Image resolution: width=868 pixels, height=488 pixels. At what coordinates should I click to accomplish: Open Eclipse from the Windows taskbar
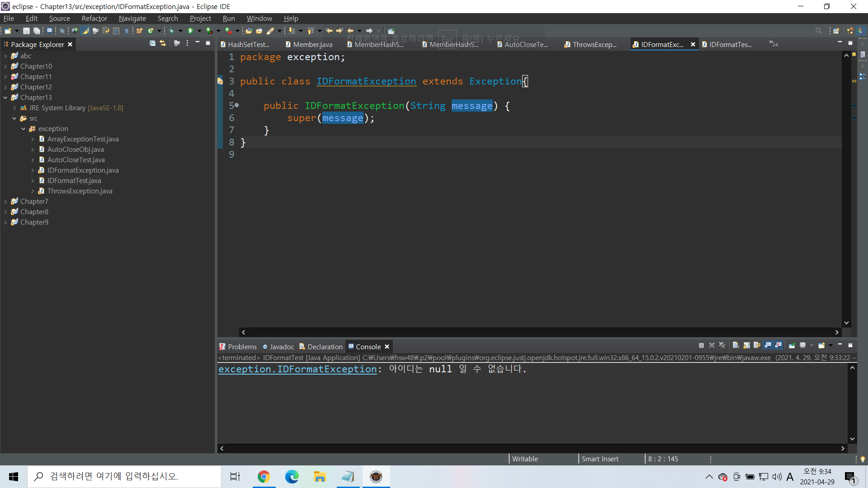click(376, 476)
